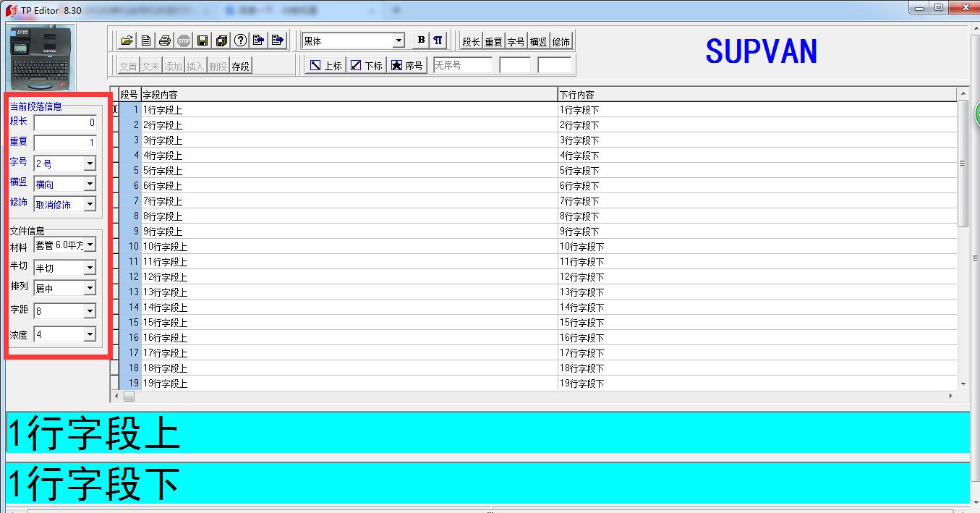Click the ¶ paragraph mark icon
The image size is (980, 513).
tap(438, 41)
